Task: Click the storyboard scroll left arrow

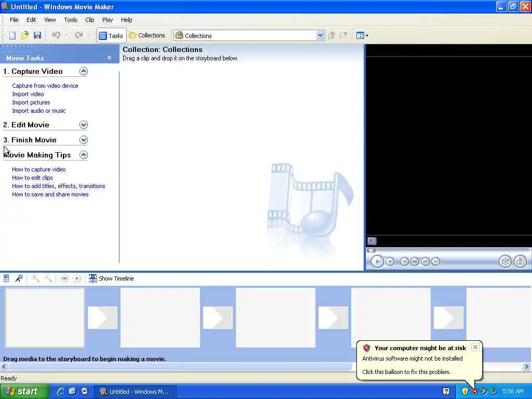Action: pos(4,366)
